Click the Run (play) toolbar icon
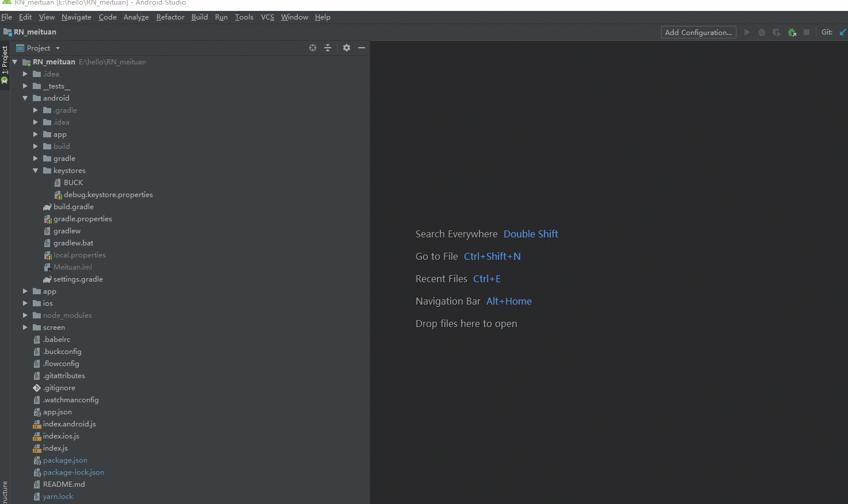Image resolution: width=848 pixels, height=504 pixels. tap(747, 32)
